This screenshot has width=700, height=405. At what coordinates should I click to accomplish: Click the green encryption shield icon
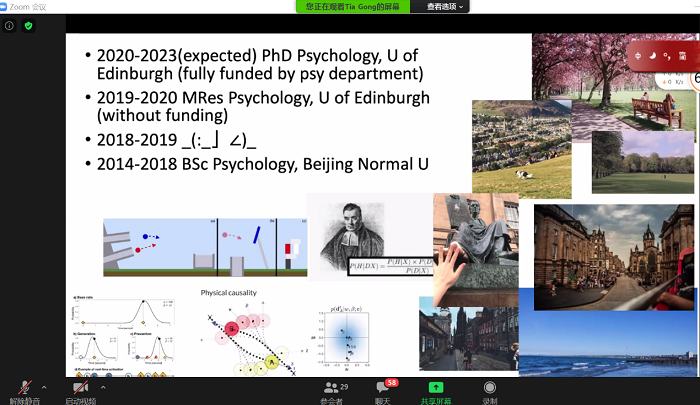(x=29, y=25)
